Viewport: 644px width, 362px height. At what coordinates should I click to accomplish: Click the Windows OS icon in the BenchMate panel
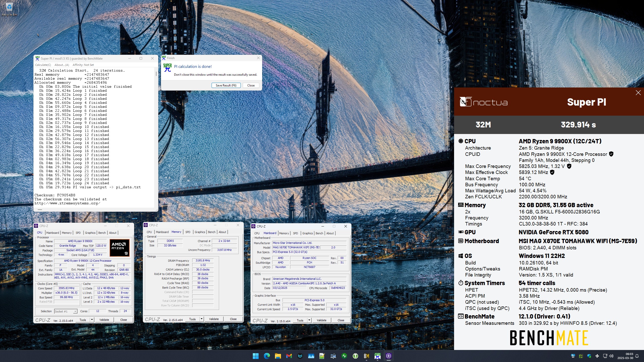click(461, 256)
